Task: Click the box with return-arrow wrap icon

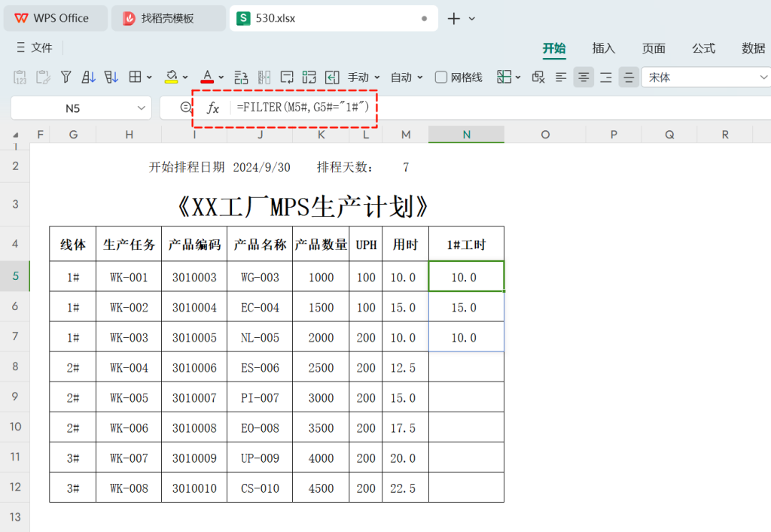Action: (287, 77)
